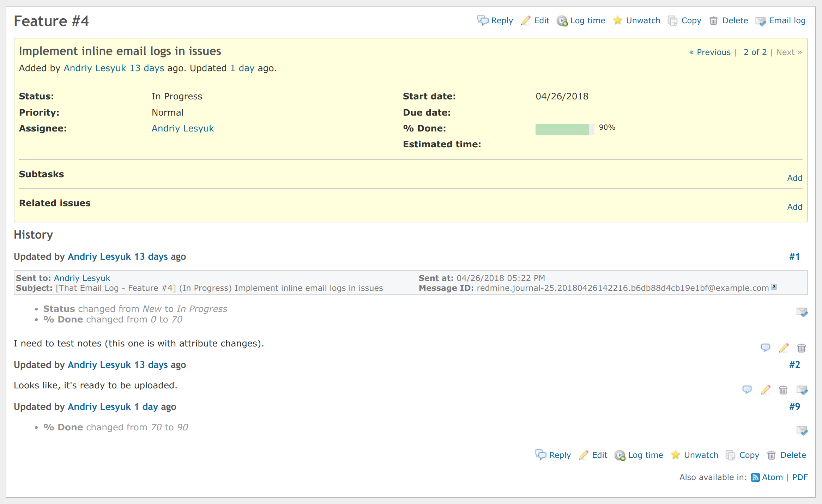Click the Atom feed link

tap(772, 477)
